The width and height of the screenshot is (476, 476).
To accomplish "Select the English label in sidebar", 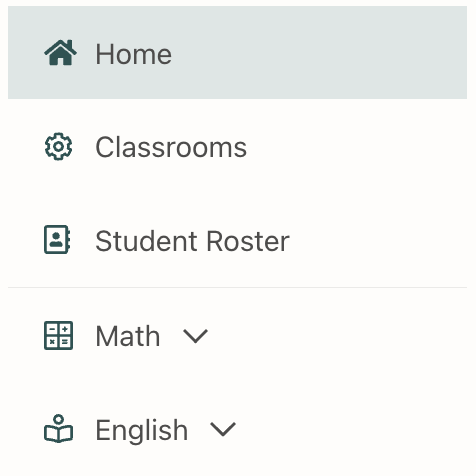I will [142, 431].
